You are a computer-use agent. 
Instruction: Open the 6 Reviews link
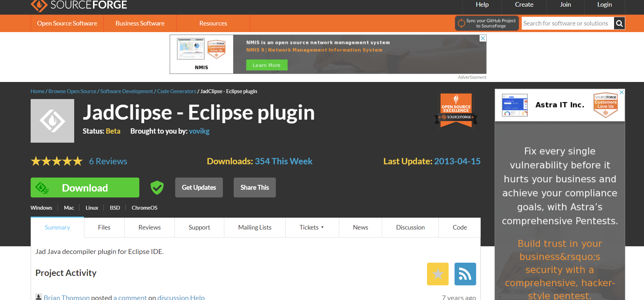click(108, 161)
